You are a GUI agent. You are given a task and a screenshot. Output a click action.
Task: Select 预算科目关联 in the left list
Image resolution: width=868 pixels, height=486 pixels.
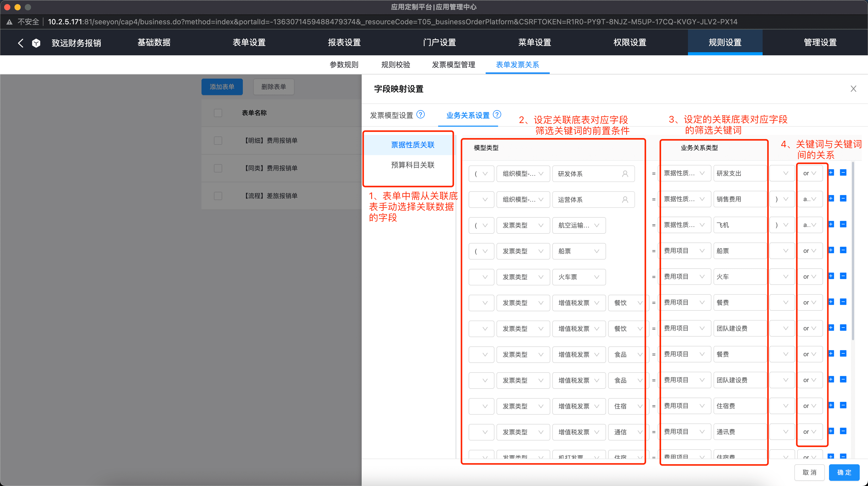[413, 165]
